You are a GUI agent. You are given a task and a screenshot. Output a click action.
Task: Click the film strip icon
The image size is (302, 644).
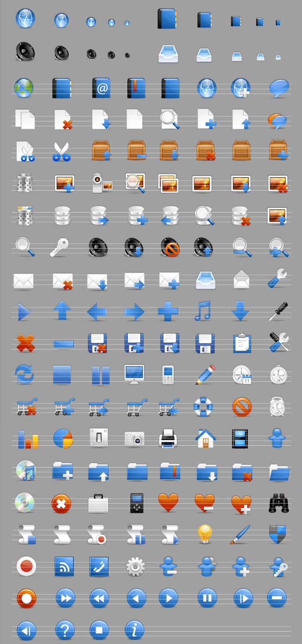pyautogui.click(x=240, y=438)
